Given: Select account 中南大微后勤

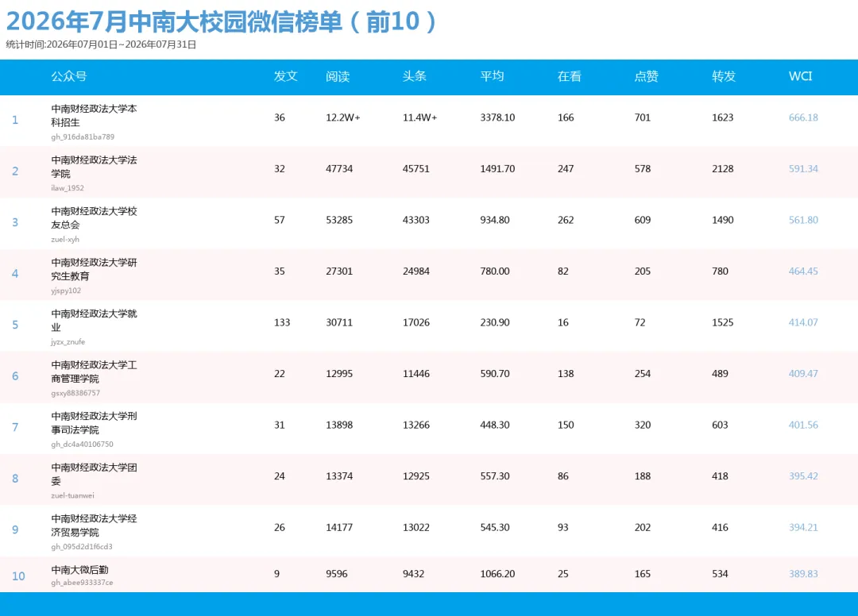Looking at the screenshot, I should coord(80,569).
